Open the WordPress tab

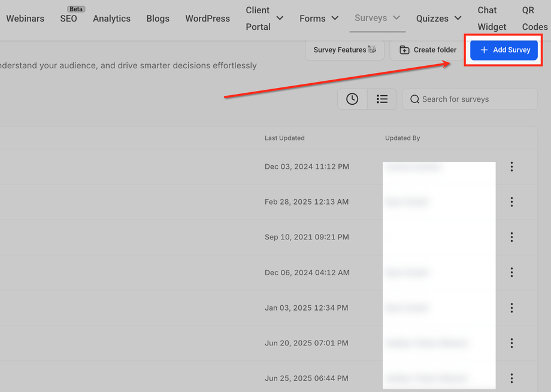tap(207, 19)
